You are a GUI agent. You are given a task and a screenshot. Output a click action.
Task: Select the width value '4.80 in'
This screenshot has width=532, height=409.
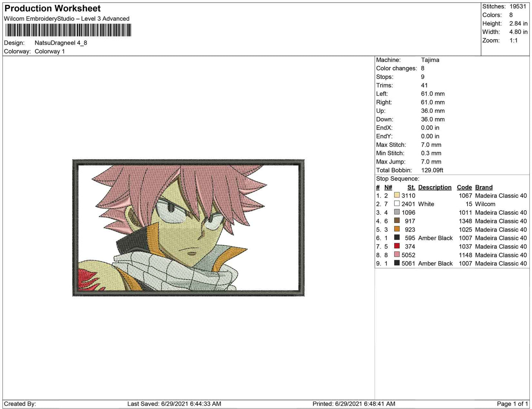pos(518,32)
